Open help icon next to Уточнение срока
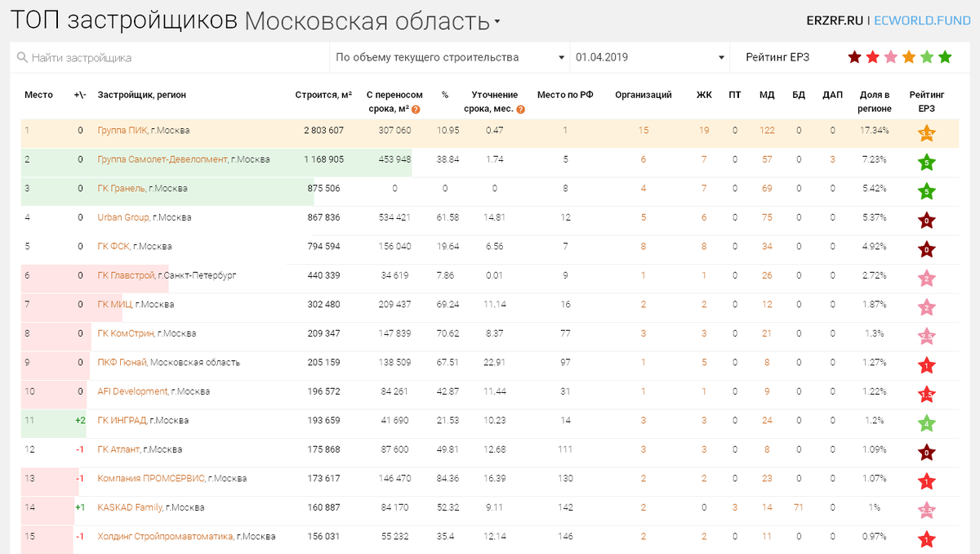The height and width of the screenshot is (554, 980). tap(520, 109)
